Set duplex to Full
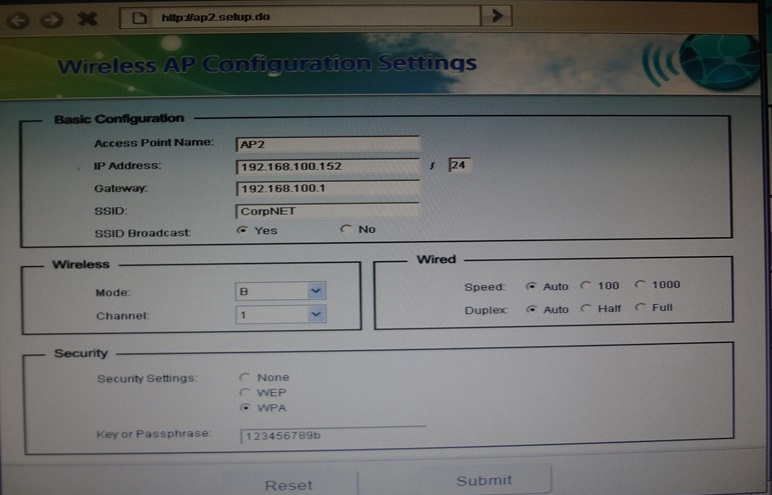The height and width of the screenshot is (495, 772). 639,308
